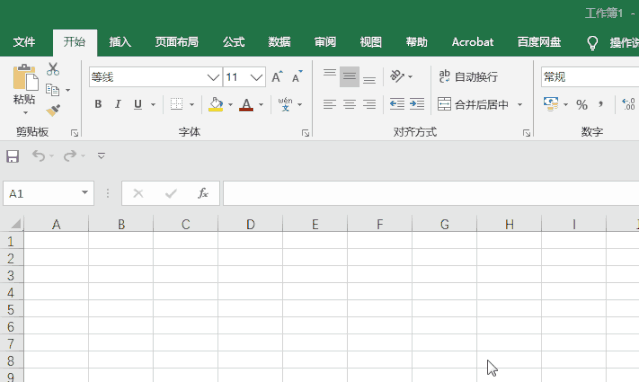This screenshot has width=639, height=382.
Task: Apply red font color A
Action: coord(246,104)
